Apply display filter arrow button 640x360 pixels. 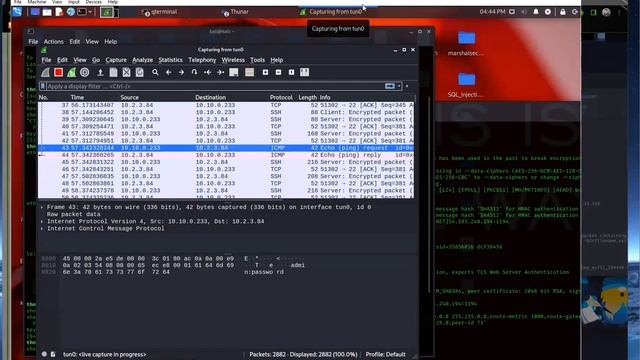point(390,86)
